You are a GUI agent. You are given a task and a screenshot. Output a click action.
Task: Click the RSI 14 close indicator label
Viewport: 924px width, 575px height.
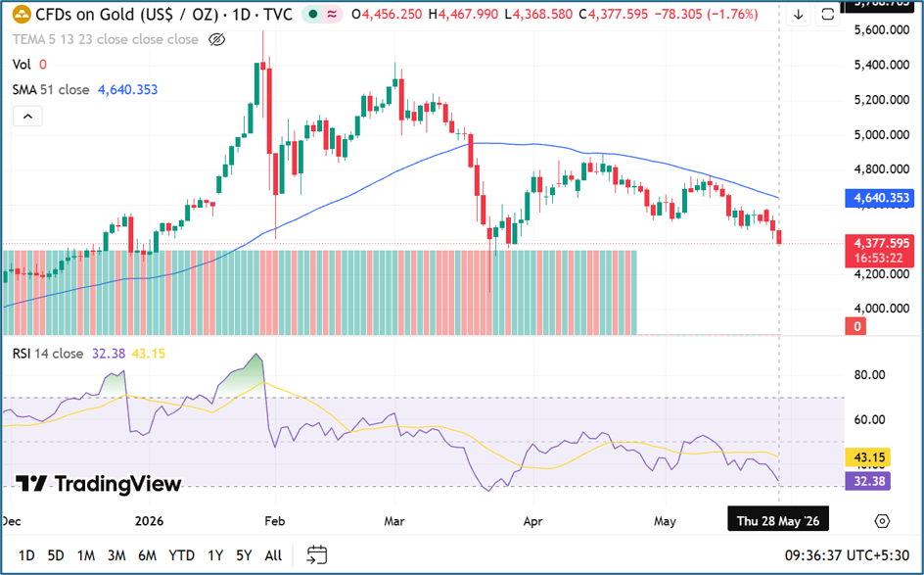click(48, 354)
